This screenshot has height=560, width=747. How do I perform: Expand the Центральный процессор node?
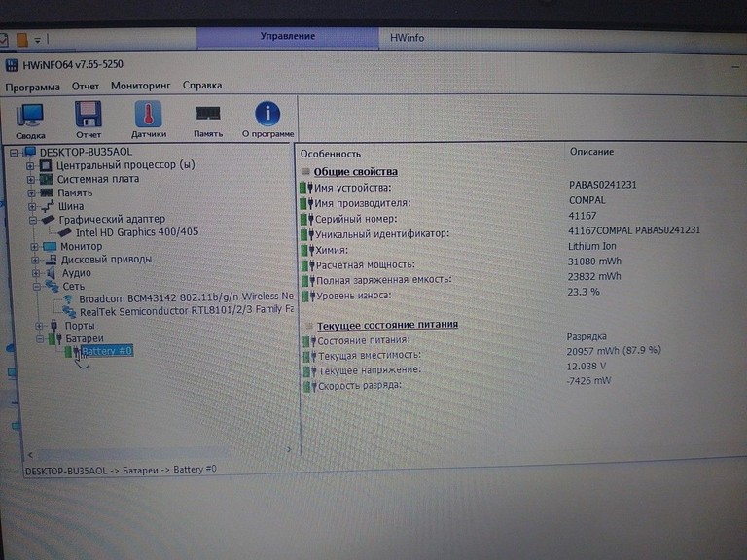click(x=30, y=166)
